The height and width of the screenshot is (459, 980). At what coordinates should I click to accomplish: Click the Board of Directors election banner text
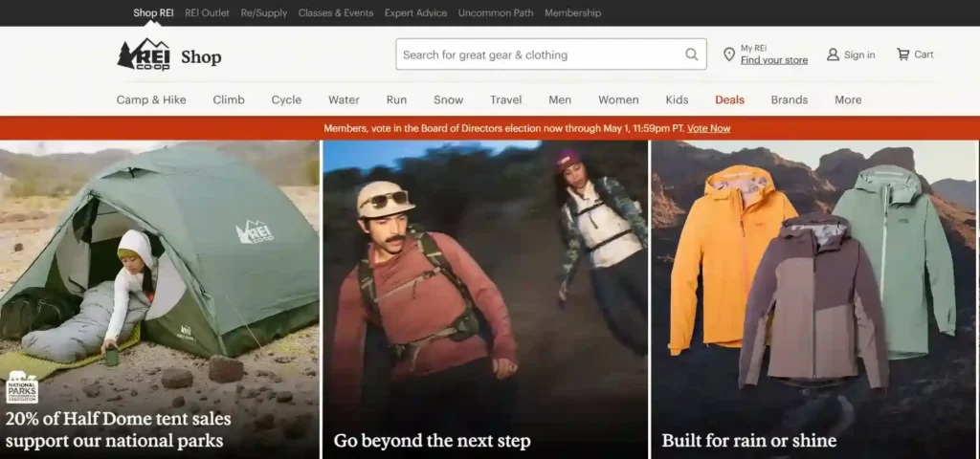(503, 129)
